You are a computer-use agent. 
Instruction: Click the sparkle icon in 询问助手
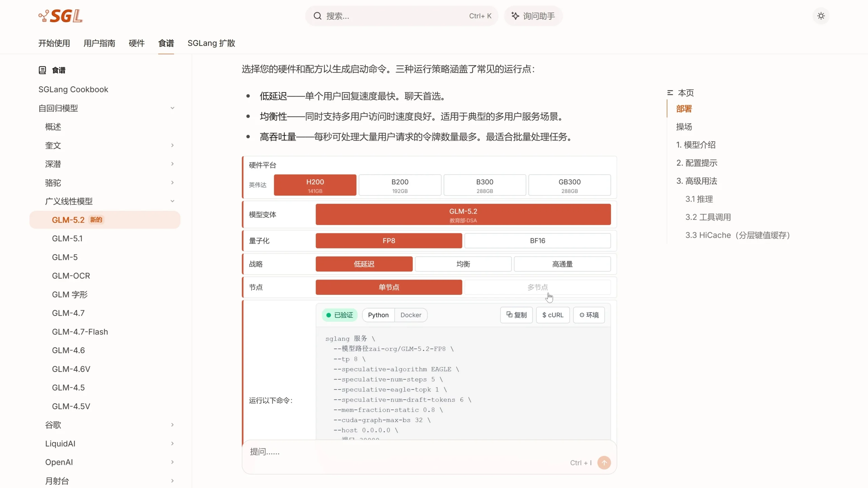tap(515, 16)
